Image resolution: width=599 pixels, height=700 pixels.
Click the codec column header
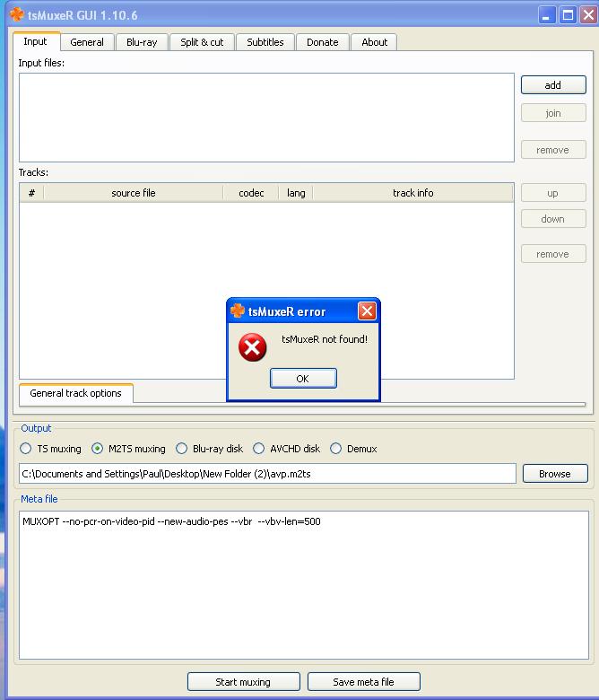(251, 193)
